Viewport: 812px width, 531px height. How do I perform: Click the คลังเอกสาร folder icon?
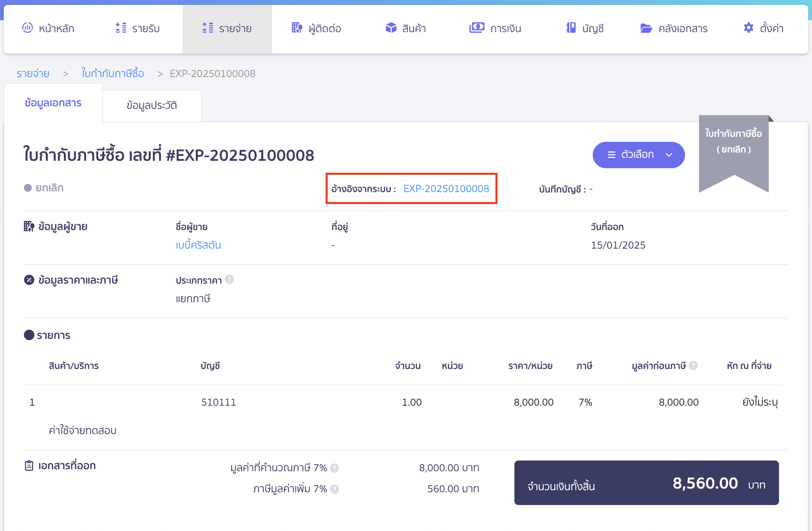[x=646, y=28]
